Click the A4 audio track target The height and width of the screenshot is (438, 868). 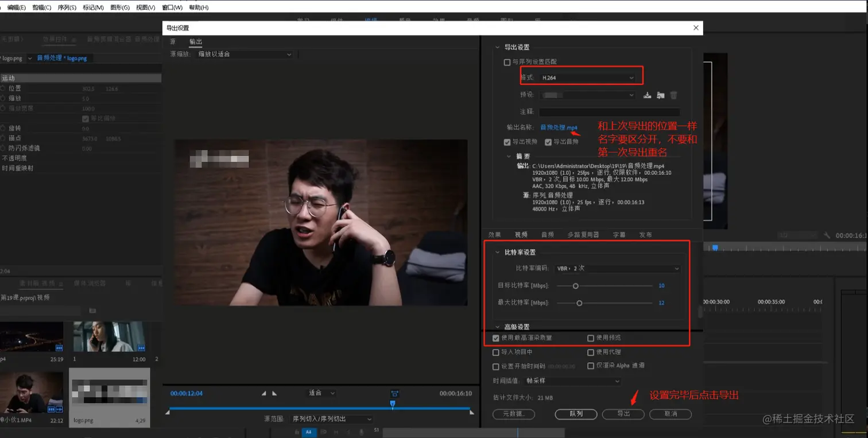point(308,432)
